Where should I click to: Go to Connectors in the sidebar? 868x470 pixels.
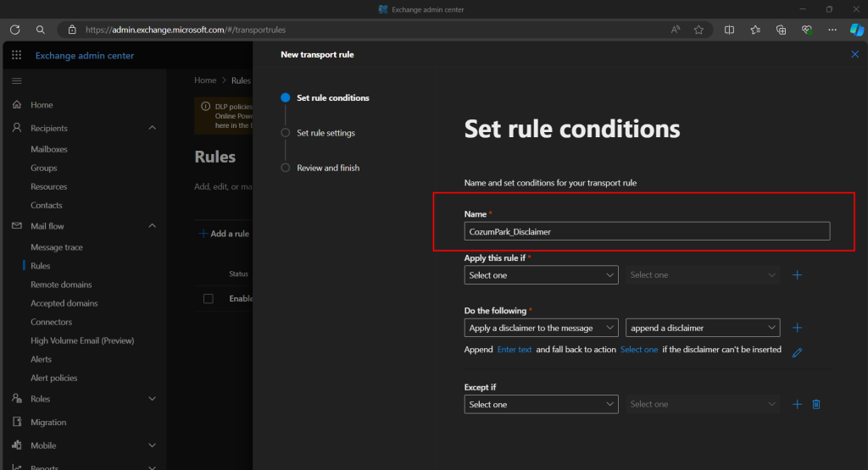tap(52, 322)
